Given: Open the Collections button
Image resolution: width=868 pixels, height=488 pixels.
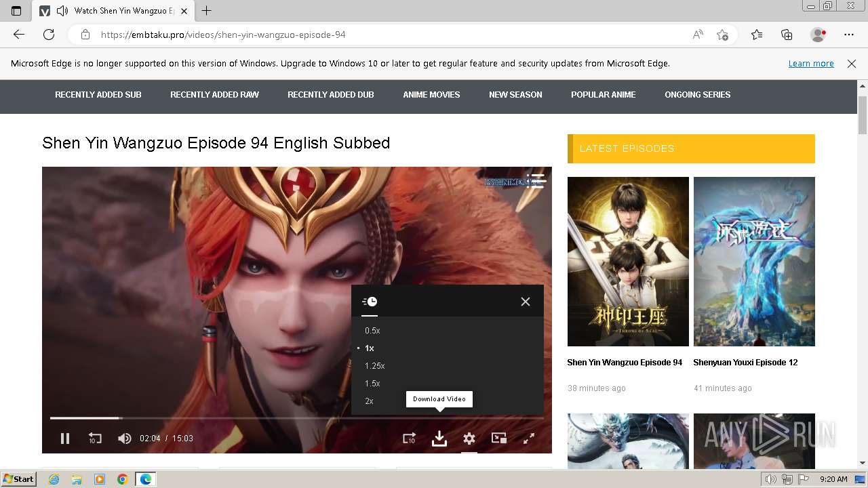Looking at the screenshot, I should point(787,35).
